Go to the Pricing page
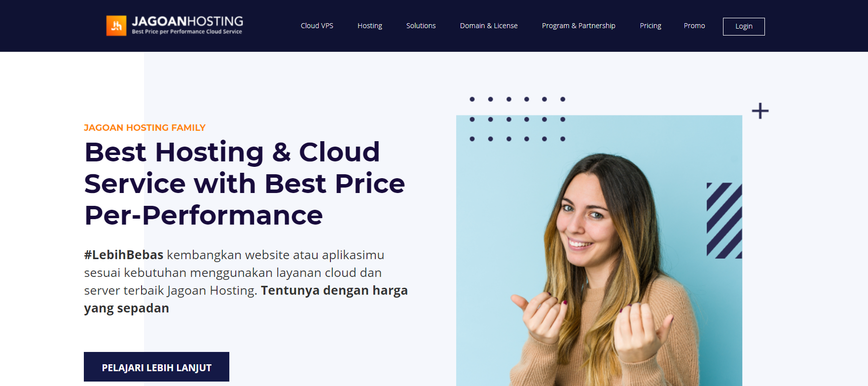Image resolution: width=868 pixels, height=386 pixels. click(x=651, y=26)
